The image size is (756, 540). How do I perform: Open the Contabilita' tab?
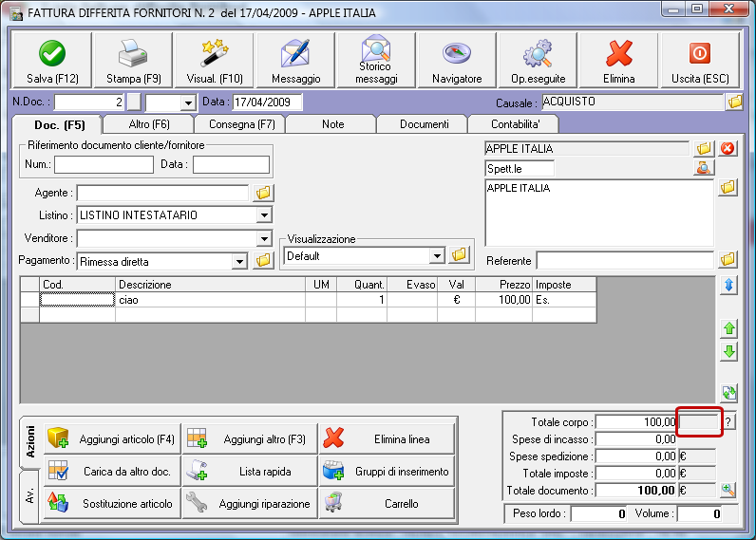point(515,124)
